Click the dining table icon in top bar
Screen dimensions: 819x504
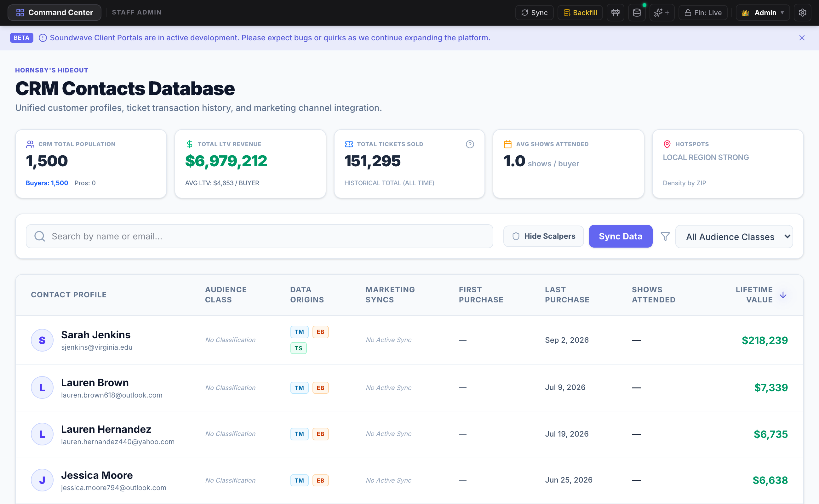coord(615,13)
